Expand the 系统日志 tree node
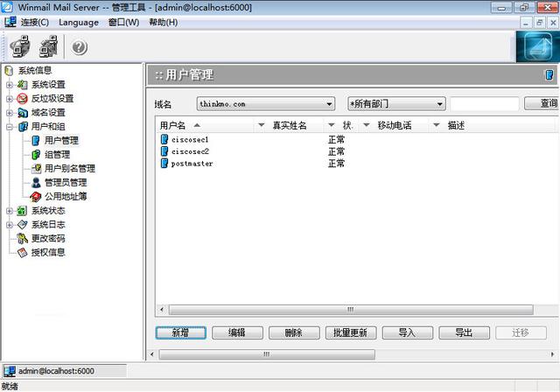Screen dimensions: 560x392 (x=10, y=225)
